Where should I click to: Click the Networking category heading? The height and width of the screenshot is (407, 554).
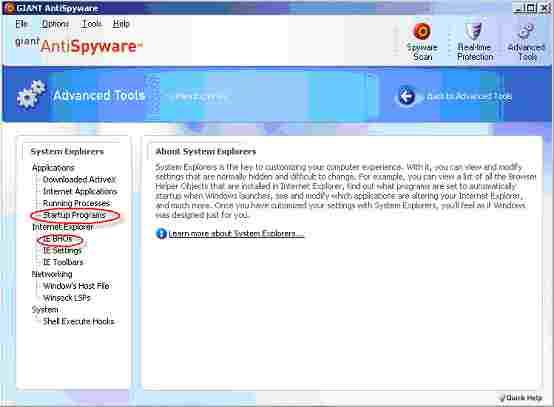pyautogui.click(x=52, y=274)
